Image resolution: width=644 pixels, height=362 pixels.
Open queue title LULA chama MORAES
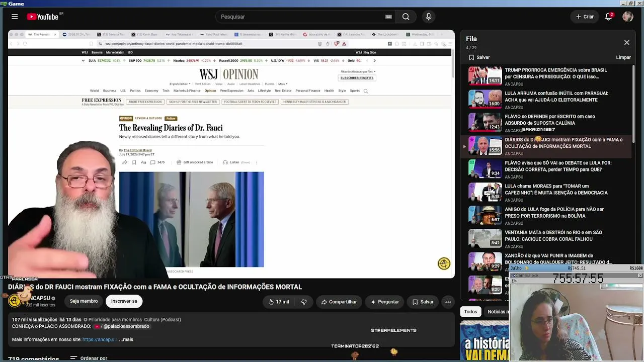pyautogui.click(x=556, y=189)
